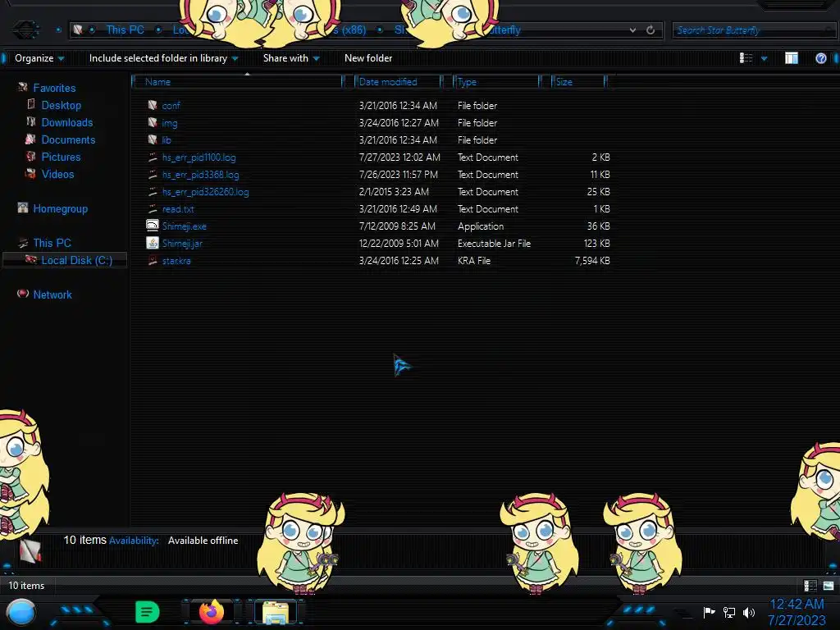
Task: Select the star.kra file icon
Action: tap(152, 260)
